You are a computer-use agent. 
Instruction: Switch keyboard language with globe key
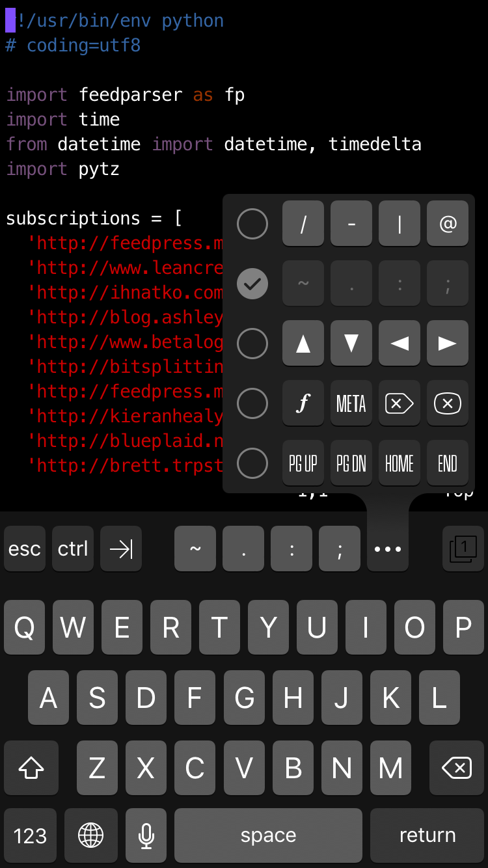pyautogui.click(x=91, y=835)
